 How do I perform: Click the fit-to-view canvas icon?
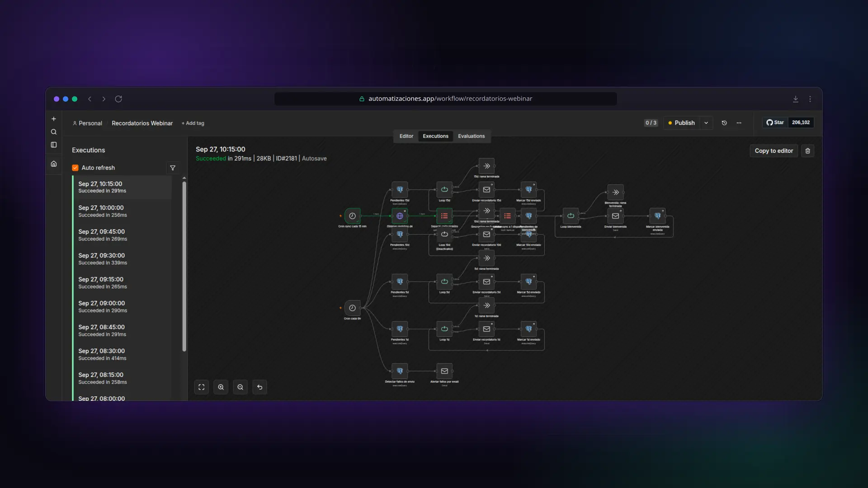[x=202, y=387]
